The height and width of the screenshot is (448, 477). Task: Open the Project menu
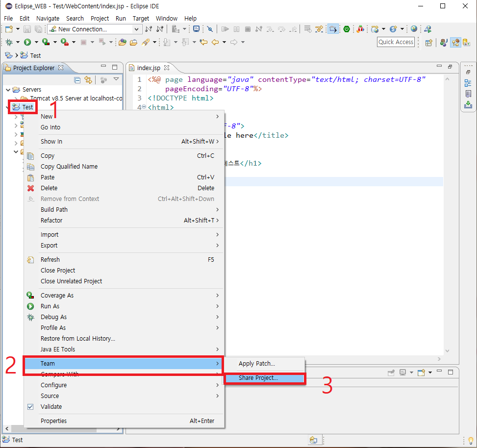pos(100,18)
